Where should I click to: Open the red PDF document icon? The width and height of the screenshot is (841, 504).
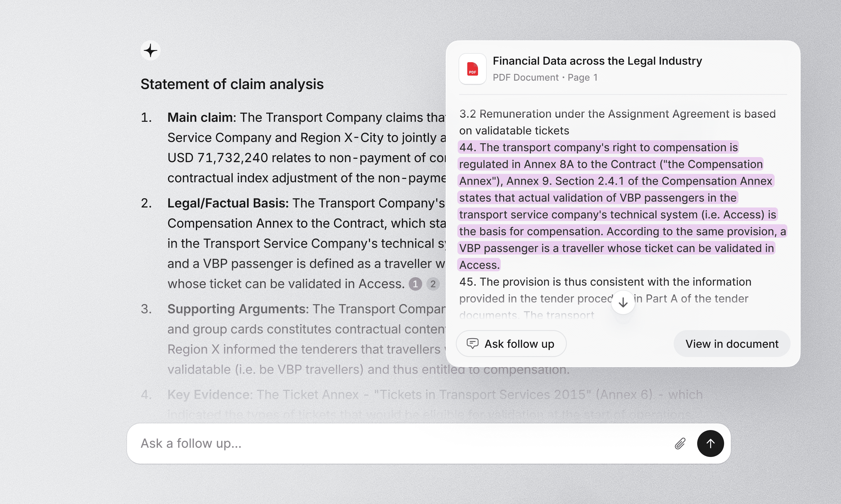pos(473,69)
